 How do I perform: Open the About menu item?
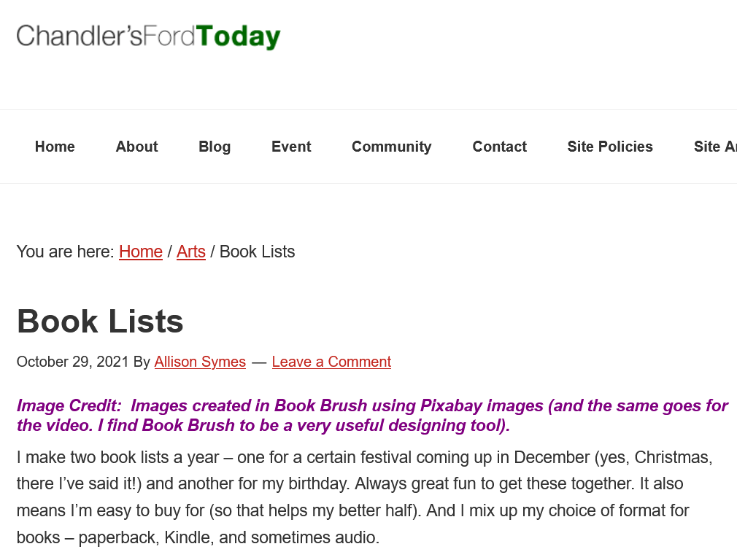pyautogui.click(x=136, y=147)
